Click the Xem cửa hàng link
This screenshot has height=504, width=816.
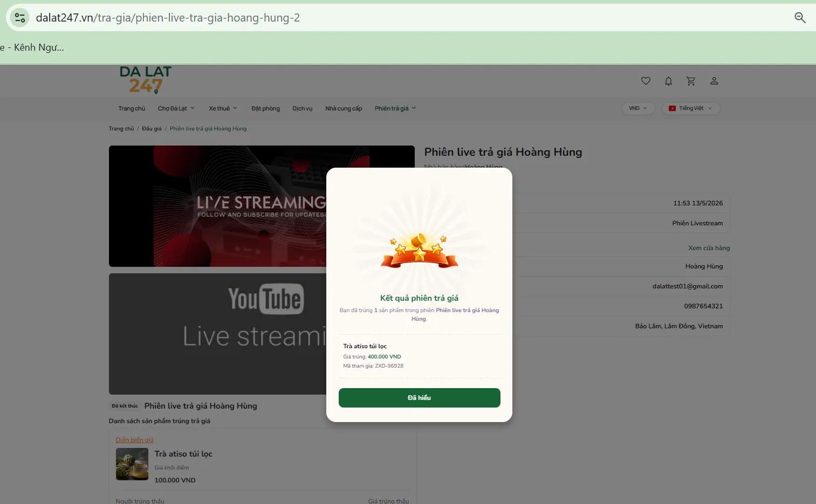pyautogui.click(x=709, y=248)
